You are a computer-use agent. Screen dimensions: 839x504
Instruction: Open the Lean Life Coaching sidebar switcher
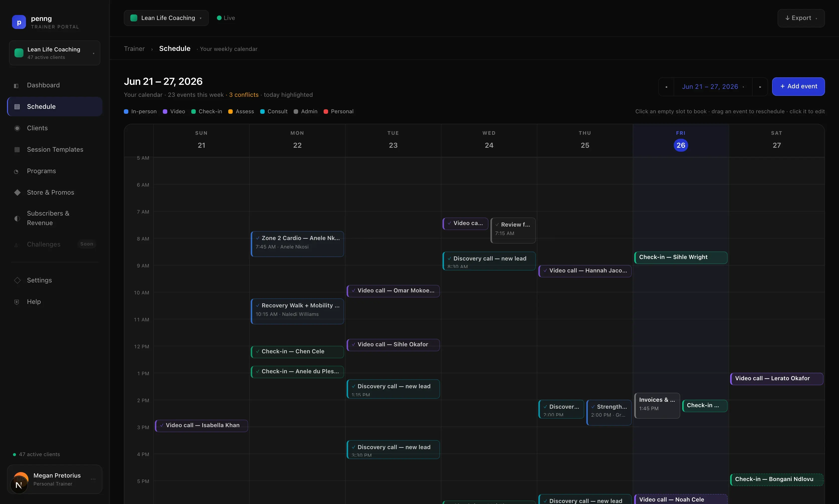(x=55, y=53)
